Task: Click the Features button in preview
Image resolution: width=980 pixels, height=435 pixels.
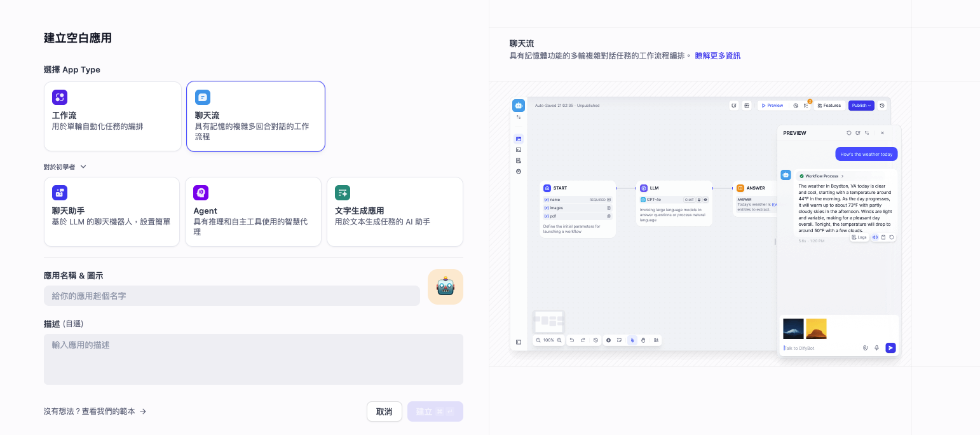Action: 829,106
